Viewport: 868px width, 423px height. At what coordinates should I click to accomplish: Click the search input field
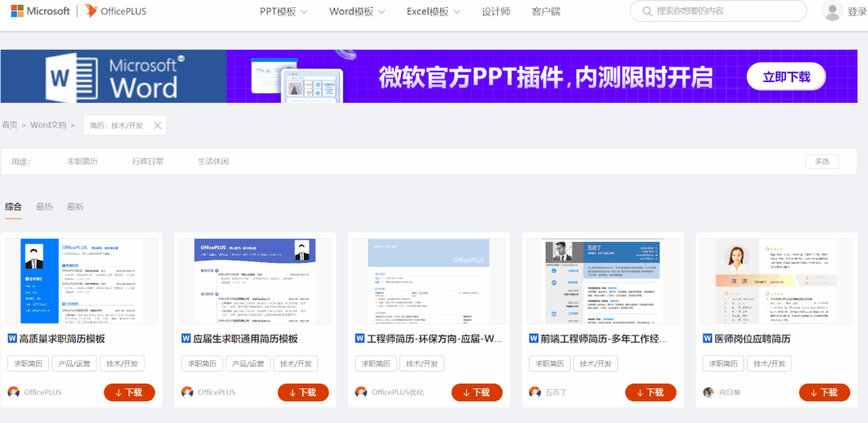coord(718,11)
